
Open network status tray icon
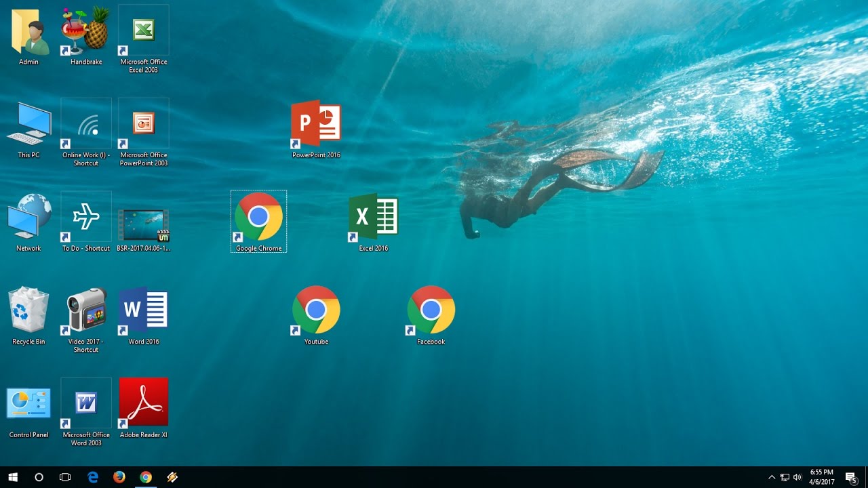785,477
